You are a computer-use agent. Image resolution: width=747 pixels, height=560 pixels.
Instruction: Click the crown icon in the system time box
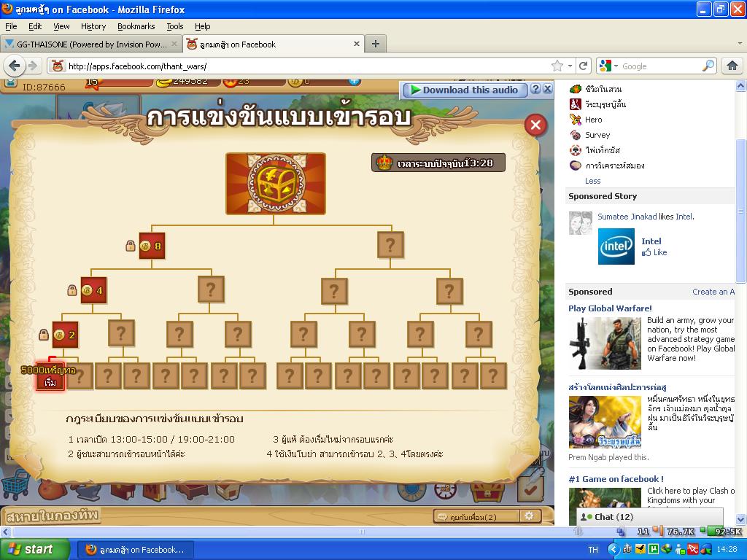(384, 163)
